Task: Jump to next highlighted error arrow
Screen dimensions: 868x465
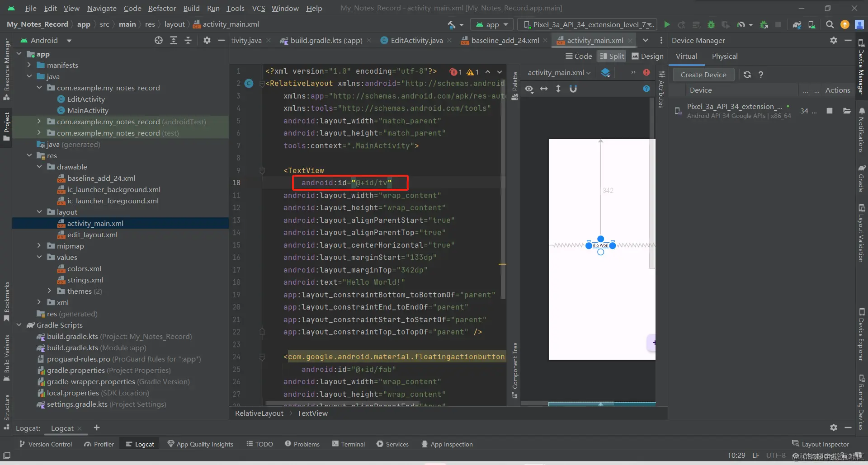Action: [500, 72]
